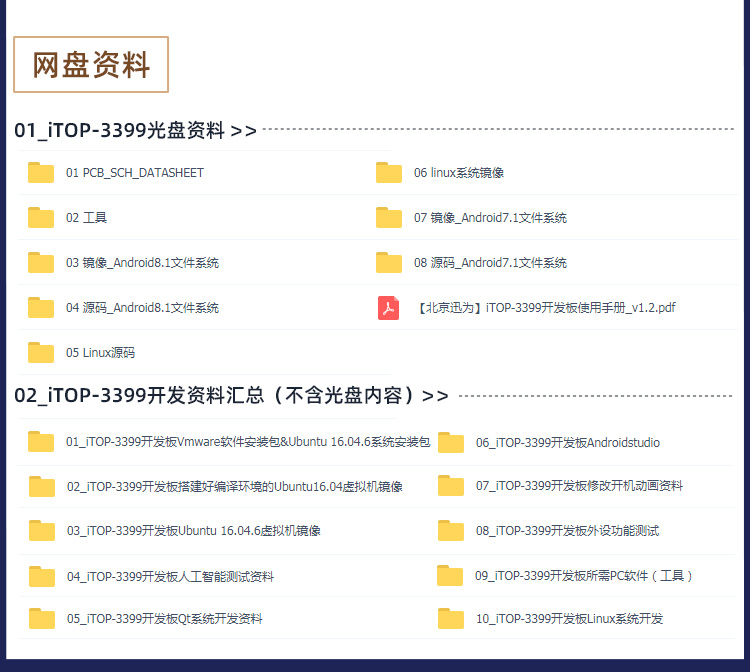Select the text 04 源码_Android8.1文件系统
This screenshot has width=750, height=672.
click(x=142, y=308)
